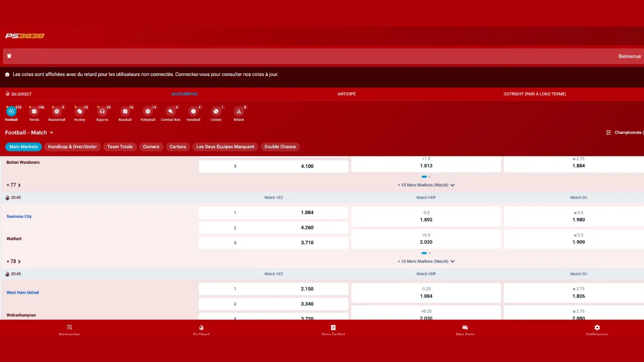Click the PS3838 logo
Image resolution: width=644 pixels, height=362 pixels.
25,36
